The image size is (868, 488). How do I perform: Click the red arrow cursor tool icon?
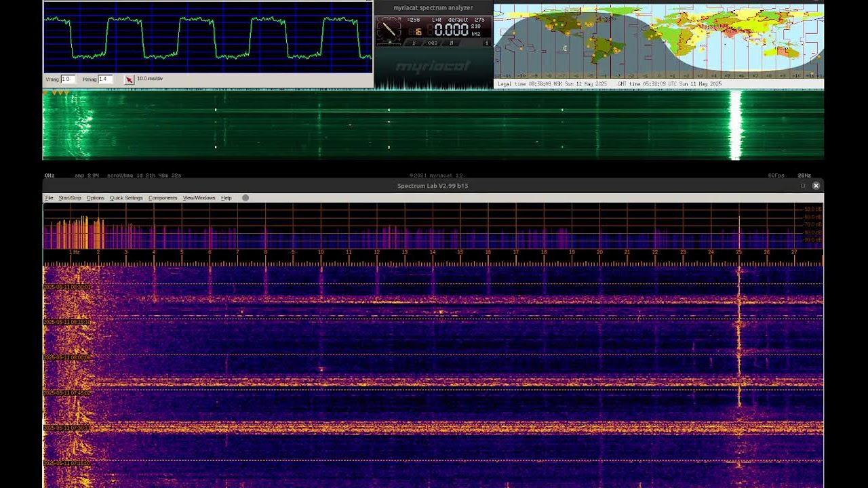(129, 79)
